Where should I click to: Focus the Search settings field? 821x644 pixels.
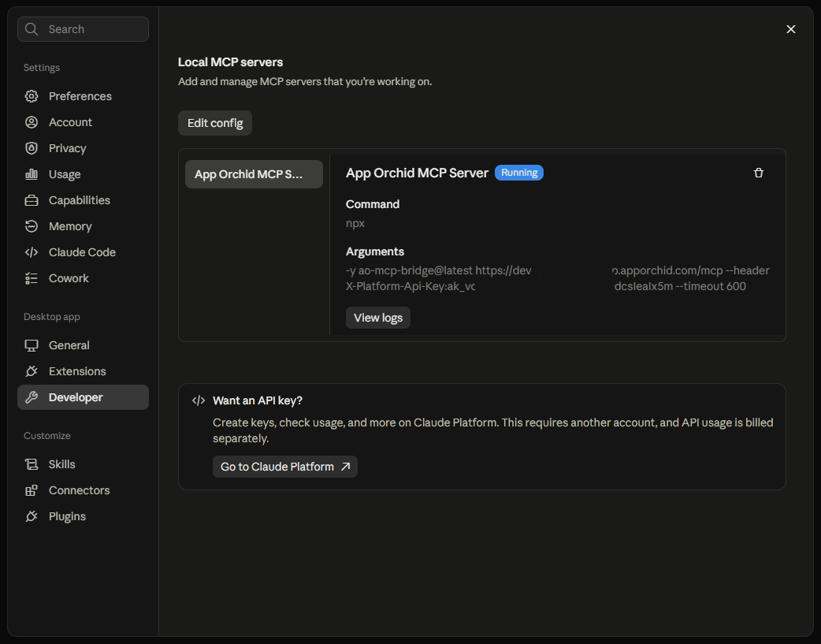click(x=83, y=29)
